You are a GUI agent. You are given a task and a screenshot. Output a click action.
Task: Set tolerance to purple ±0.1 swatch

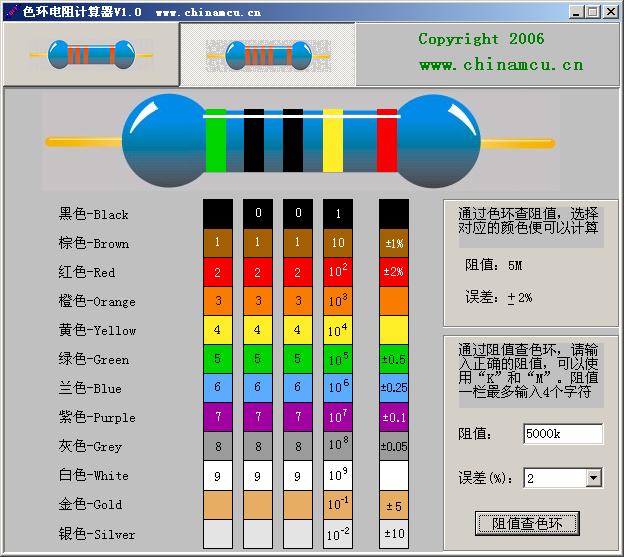(x=394, y=417)
